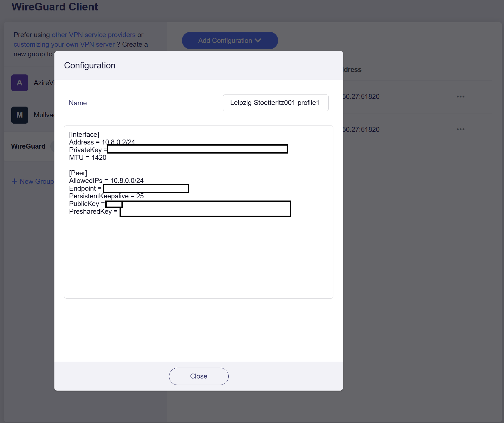Open three-dot menu for first configuration row
The image size is (504, 423).
[x=460, y=97]
